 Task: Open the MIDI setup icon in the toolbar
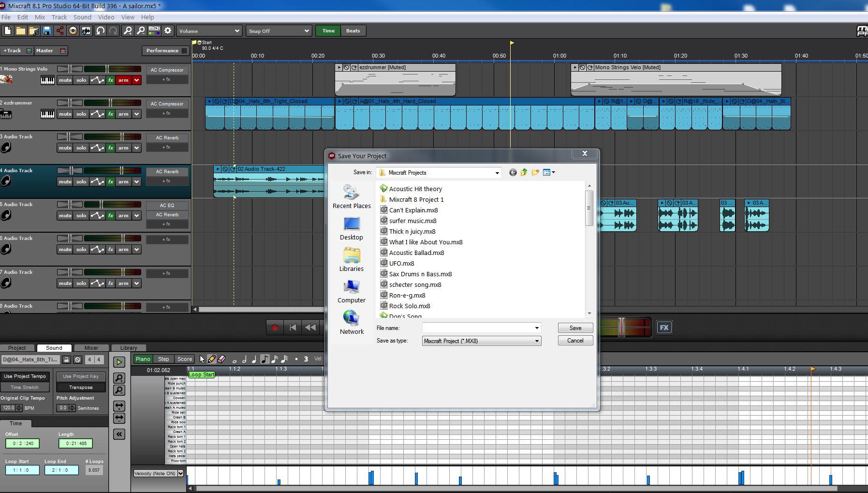pyautogui.click(x=154, y=31)
